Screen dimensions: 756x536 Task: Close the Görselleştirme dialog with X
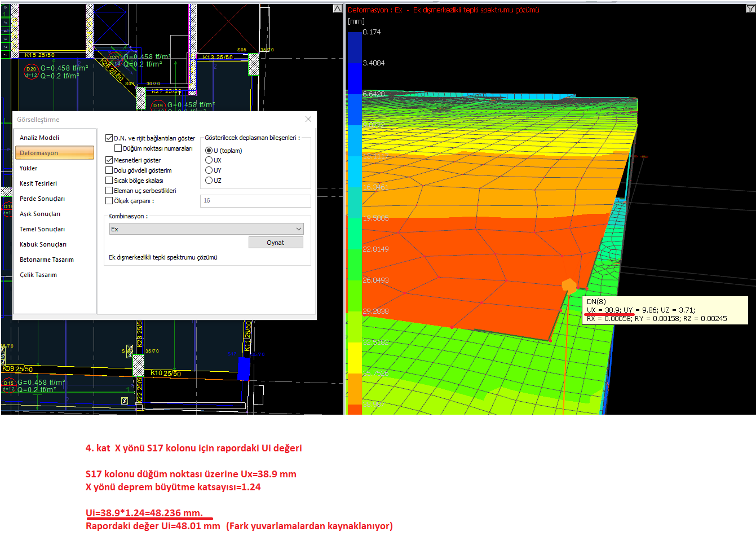(308, 119)
